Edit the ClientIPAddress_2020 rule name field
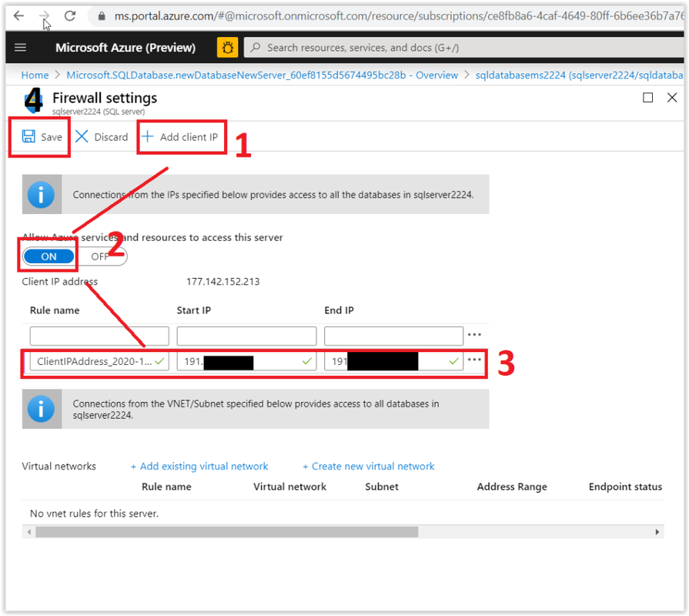This screenshot has height=616, width=689. [x=99, y=361]
